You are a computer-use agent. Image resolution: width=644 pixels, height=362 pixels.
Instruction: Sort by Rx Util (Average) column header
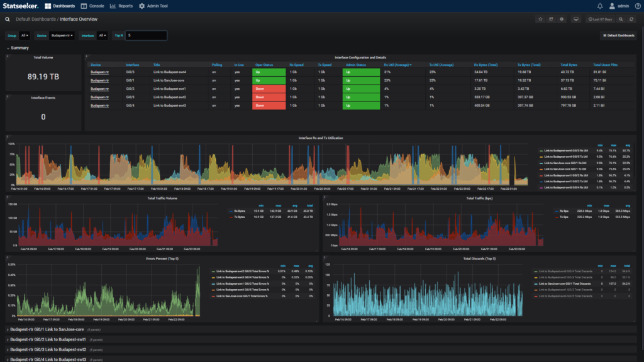tap(397, 65)
